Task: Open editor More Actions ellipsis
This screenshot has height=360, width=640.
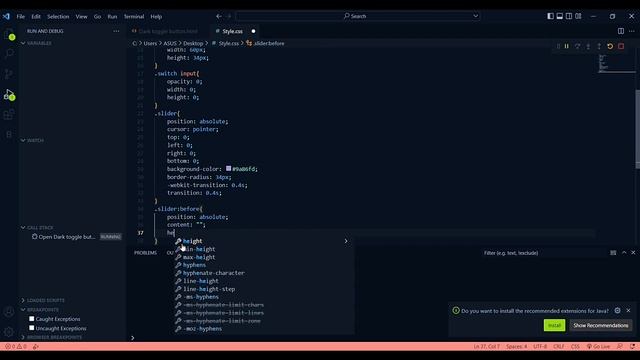Action: 631,31
